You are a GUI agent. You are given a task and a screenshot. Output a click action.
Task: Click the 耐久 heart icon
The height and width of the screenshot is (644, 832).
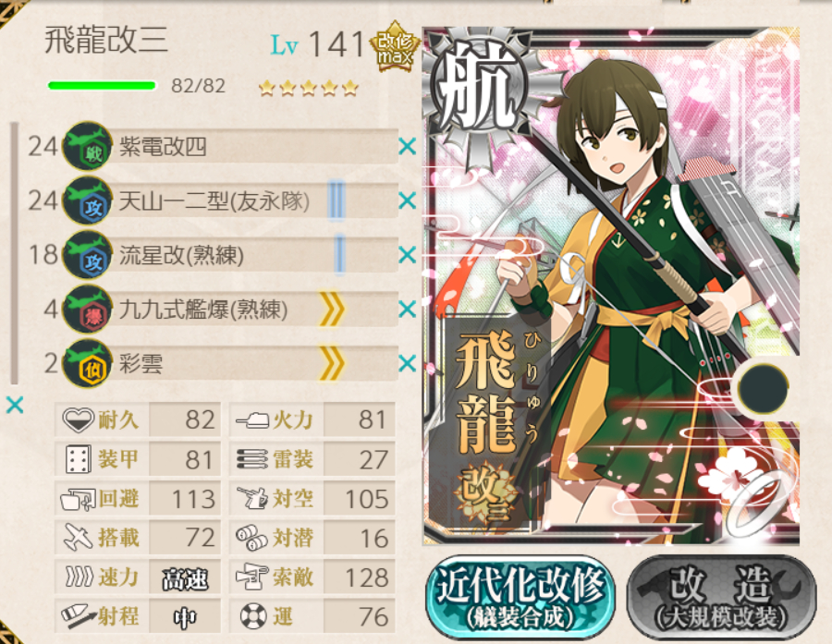pyautogui.click(x=78, y=419)
